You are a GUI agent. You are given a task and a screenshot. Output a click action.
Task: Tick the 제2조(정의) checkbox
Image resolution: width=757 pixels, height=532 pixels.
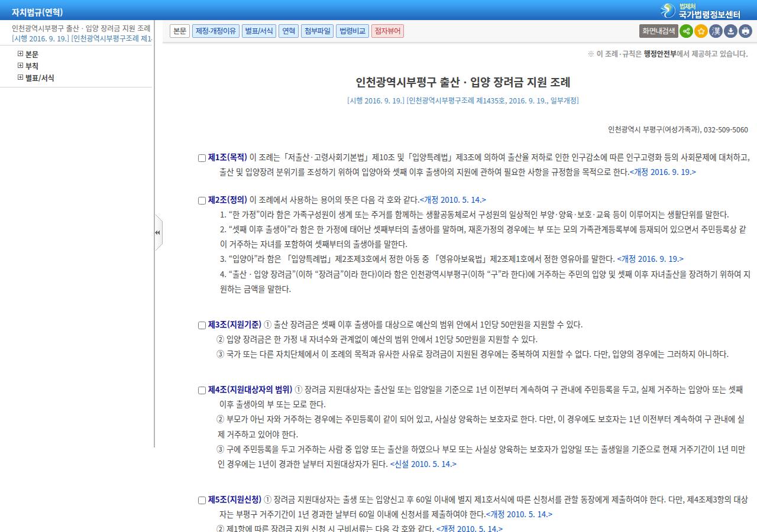202,200
